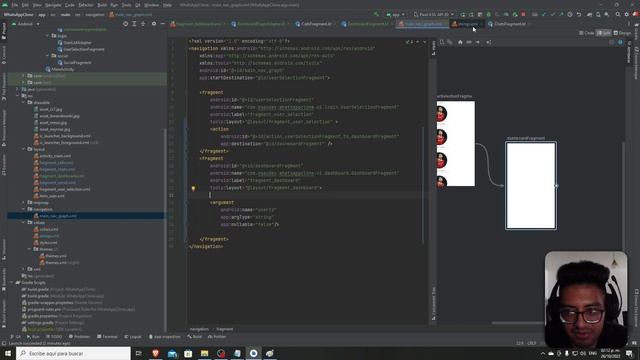The width and height of the screenshot is (640, 360).
Task: Open the View menu
Action: click(37, 5)
